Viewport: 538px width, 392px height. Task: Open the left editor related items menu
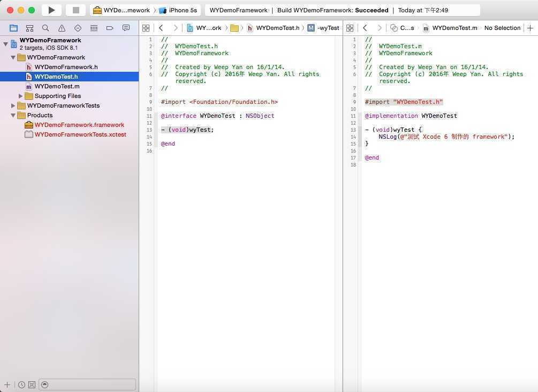click(146, 28)
